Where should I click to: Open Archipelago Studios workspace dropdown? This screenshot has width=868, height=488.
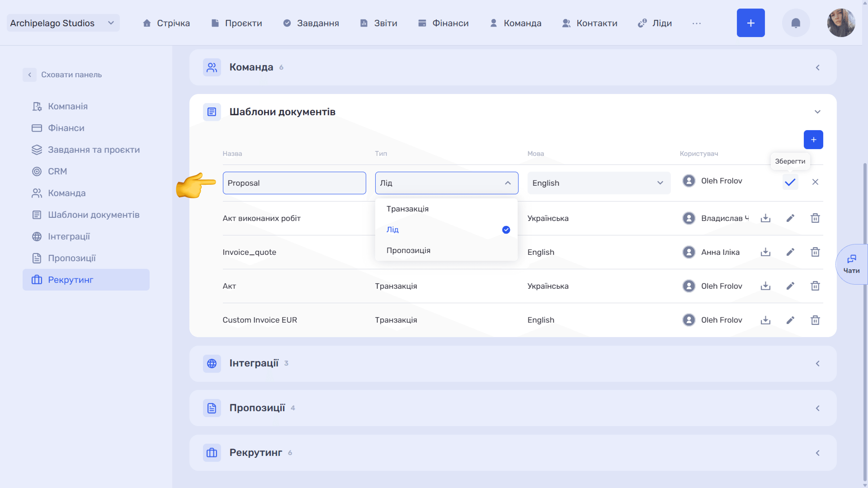click(63, 23)
